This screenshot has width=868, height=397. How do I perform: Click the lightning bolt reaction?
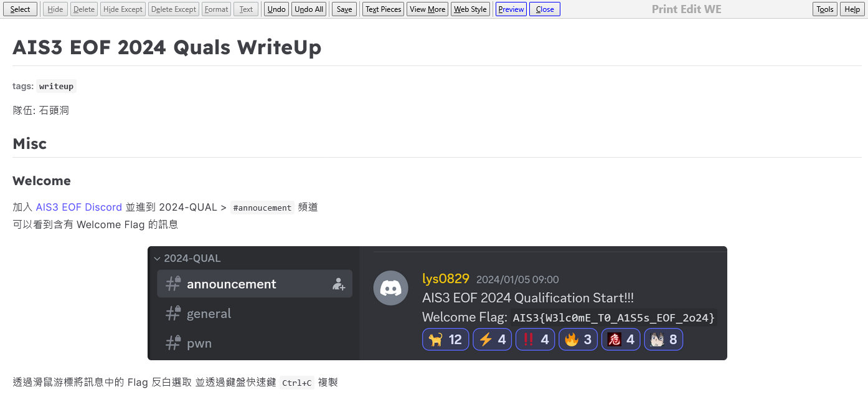(492, 340)
